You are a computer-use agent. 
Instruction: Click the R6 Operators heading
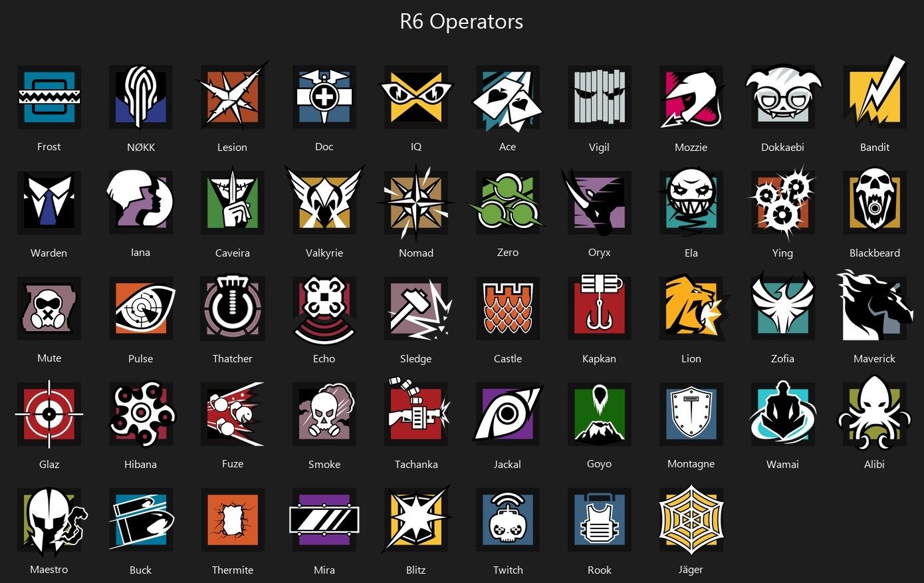click(x=461, y=21)
